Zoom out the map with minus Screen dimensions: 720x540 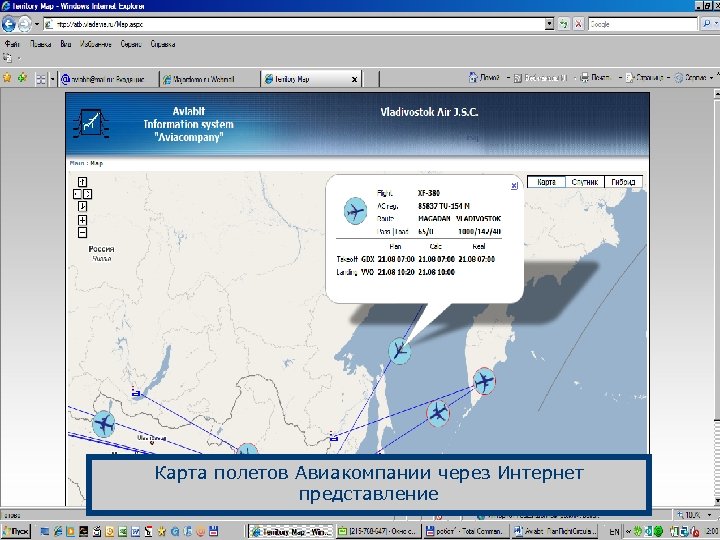82,233
